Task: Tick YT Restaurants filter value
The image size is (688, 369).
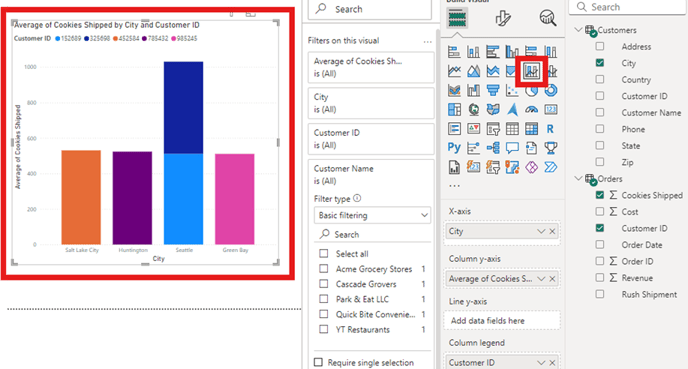Action: [324, 329]
